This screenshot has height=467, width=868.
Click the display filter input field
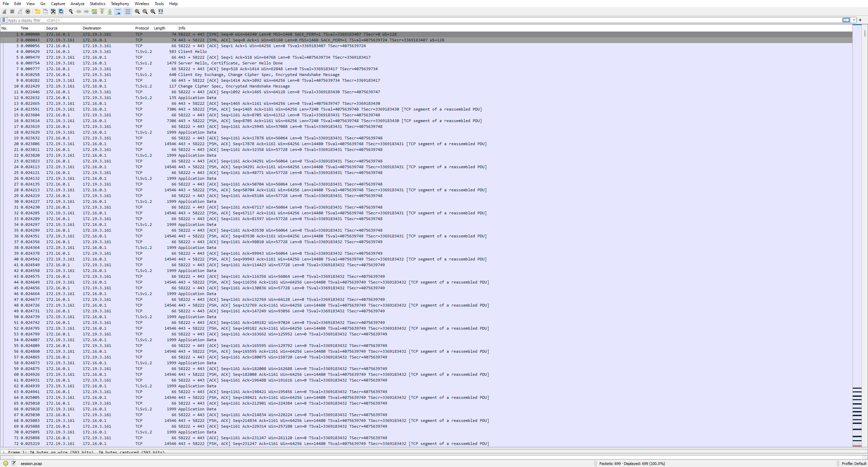point(424,20)
